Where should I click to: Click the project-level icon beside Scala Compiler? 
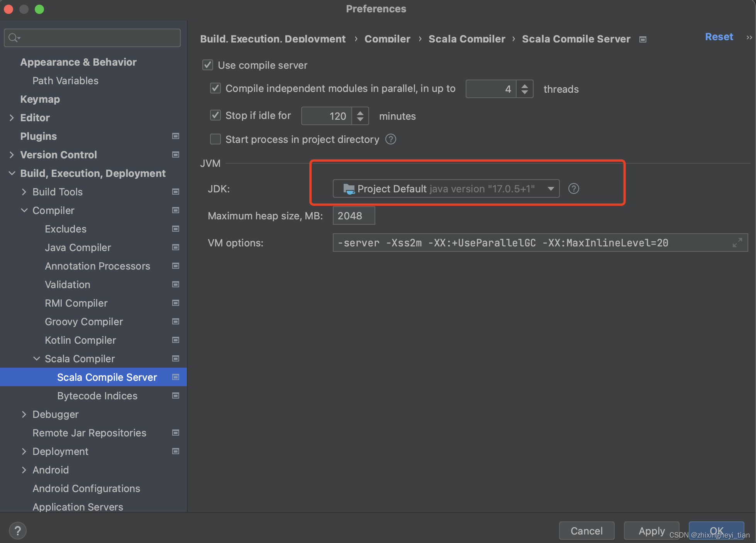176,358
